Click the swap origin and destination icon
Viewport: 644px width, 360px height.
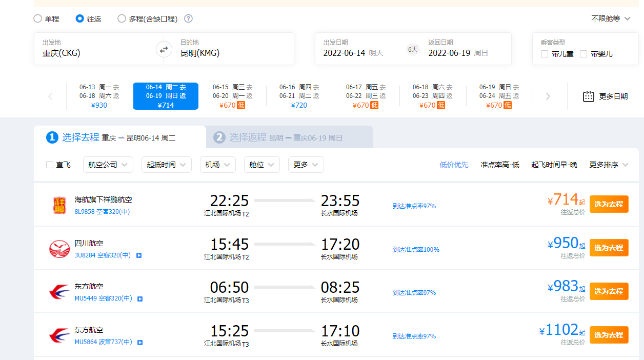point(164,49)
